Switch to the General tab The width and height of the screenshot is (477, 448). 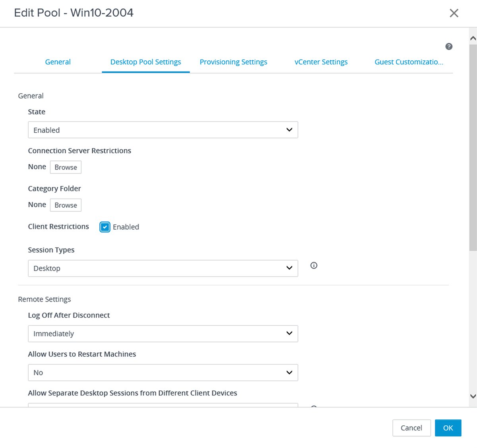pos(58,62)
